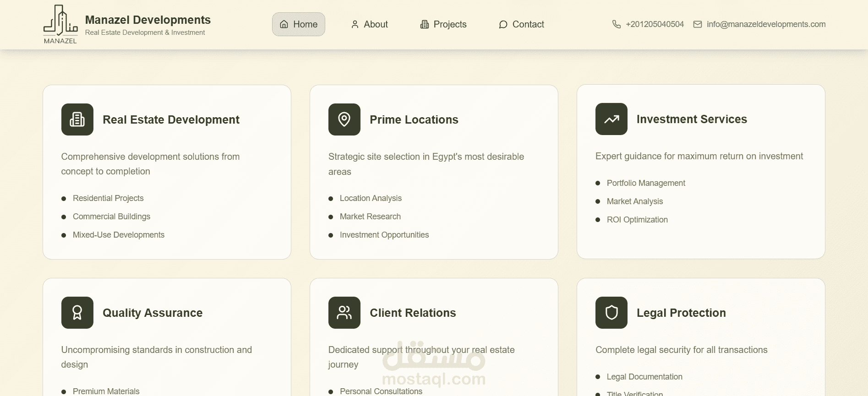Open the About navigation item
This screenshot has width=868, height=396.
click(369, 24)
